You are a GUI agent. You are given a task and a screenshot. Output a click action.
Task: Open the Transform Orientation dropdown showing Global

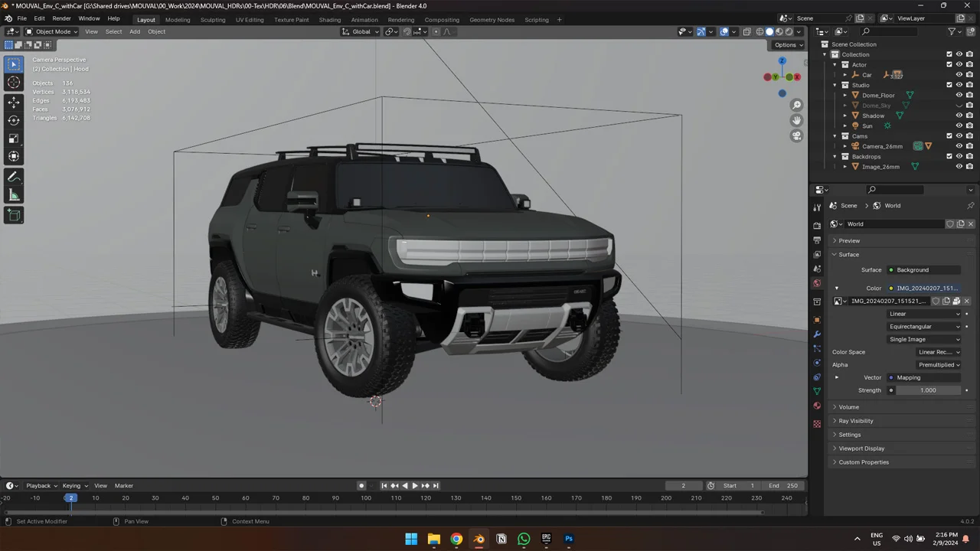point(361,31)
